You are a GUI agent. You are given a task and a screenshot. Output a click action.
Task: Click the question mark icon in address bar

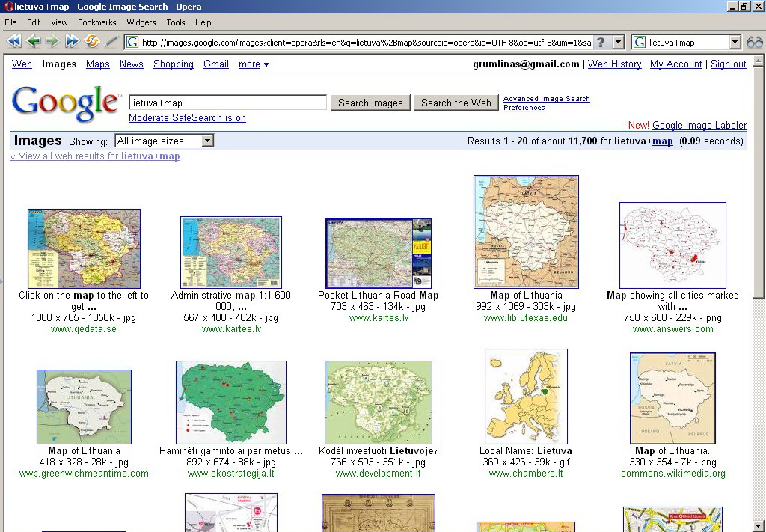coord(601,43)
